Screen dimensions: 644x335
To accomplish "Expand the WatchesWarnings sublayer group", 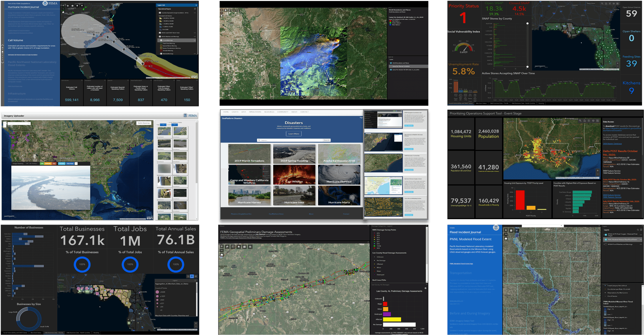I will tap(159, 54).
